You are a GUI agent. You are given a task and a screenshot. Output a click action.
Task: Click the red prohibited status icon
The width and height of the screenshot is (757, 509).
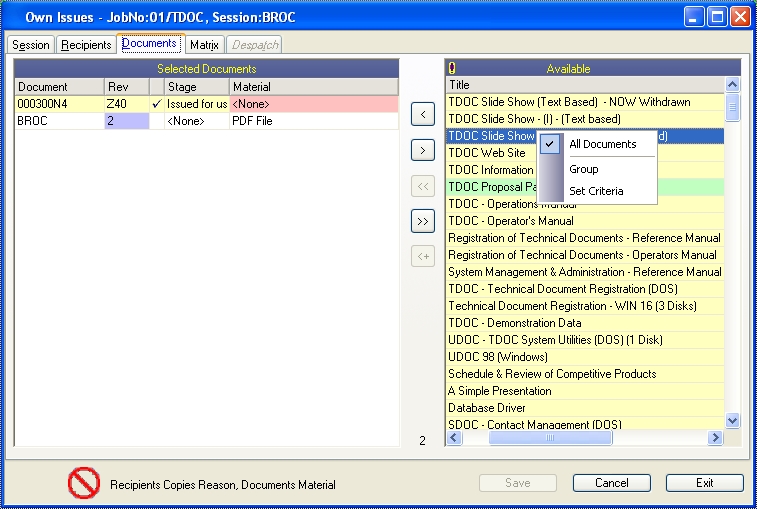(84, 482)
